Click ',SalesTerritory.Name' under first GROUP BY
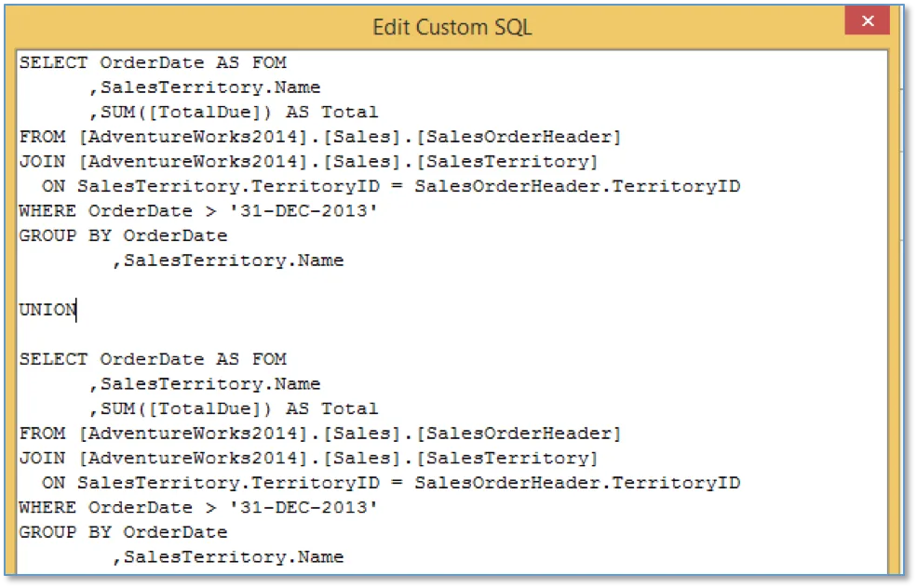This screenshot has height=588, width=917. pos(228,261)
